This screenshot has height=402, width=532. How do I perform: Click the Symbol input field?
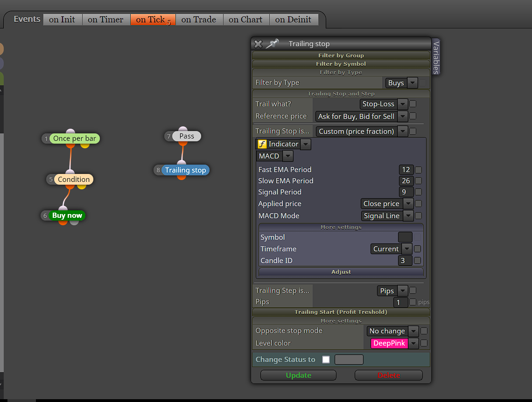click(405, 237)
